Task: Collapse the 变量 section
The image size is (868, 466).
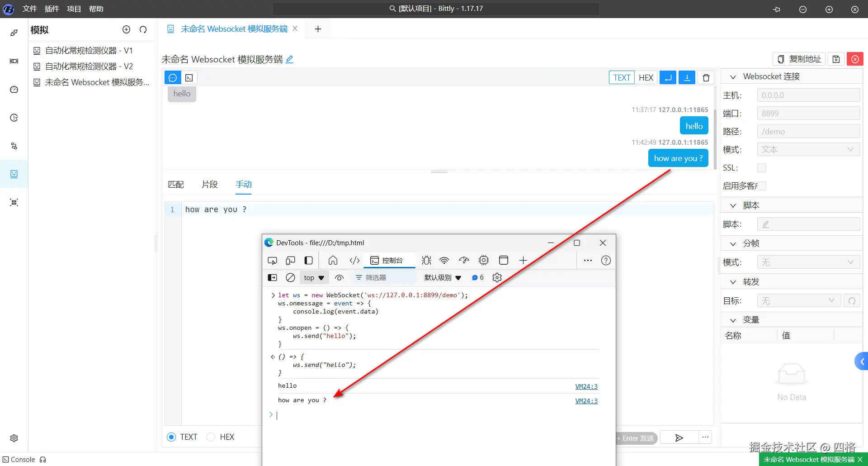Action: 733,320
